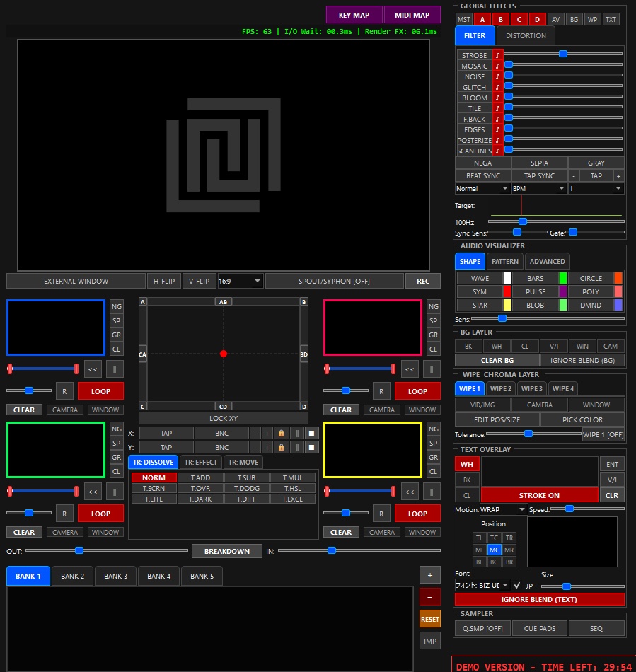Click the orange RESET bank button

point(430,619)
